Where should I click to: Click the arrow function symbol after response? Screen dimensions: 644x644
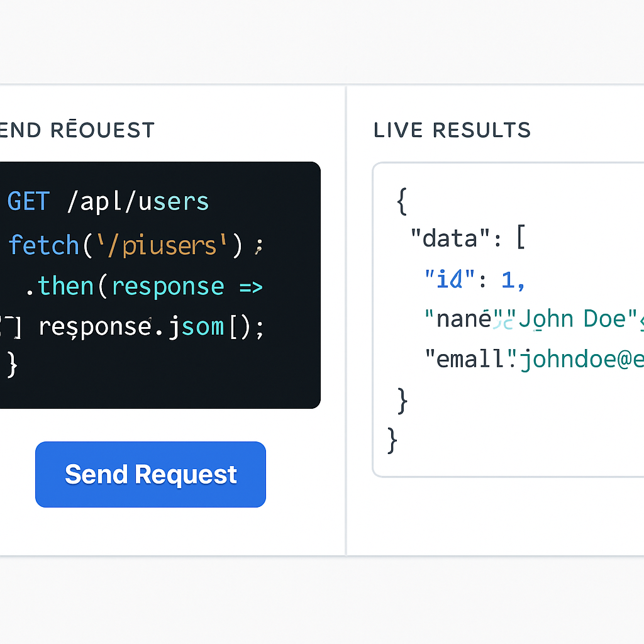pos(252,286)
